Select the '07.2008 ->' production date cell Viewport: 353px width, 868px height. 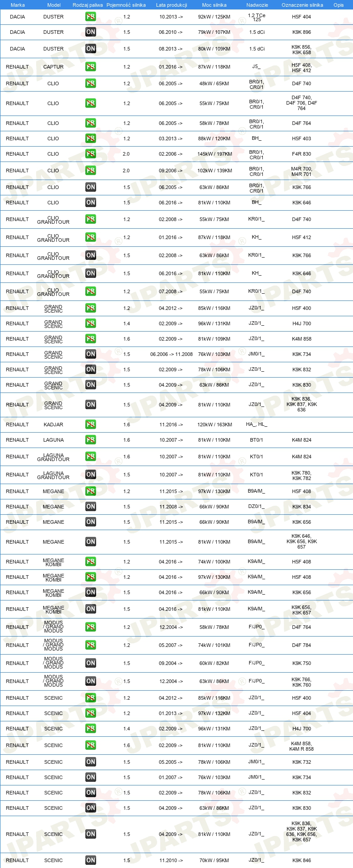[x=171, y=291]
